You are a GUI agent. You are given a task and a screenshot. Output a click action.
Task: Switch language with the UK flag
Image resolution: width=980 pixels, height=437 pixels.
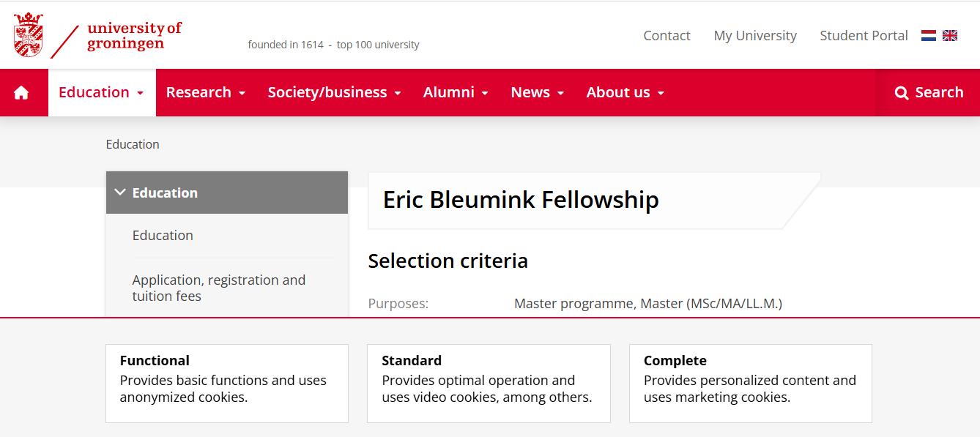click(x=950, y=35)
